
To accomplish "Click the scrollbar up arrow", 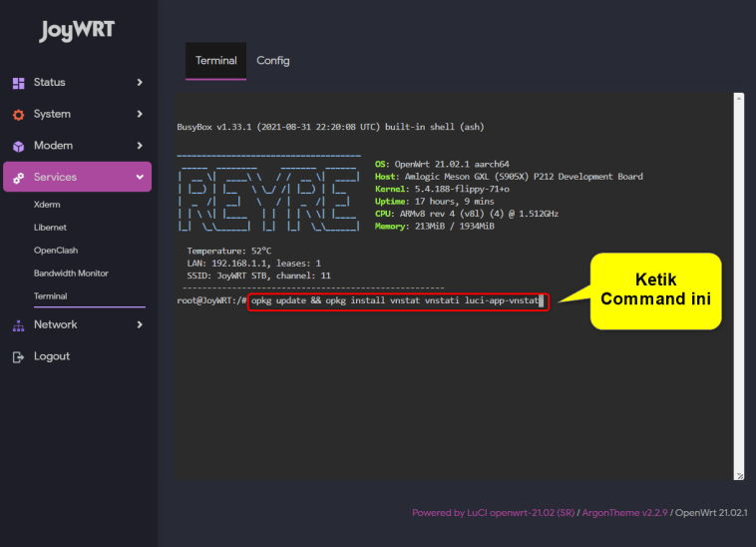I will (x=739, y=98).
